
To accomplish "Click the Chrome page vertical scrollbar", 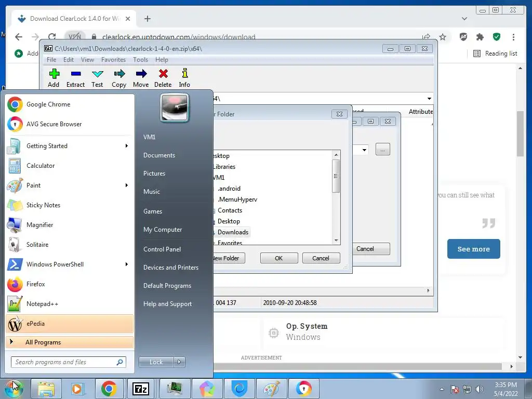I will pyautogui.click(x=520, y=134).
